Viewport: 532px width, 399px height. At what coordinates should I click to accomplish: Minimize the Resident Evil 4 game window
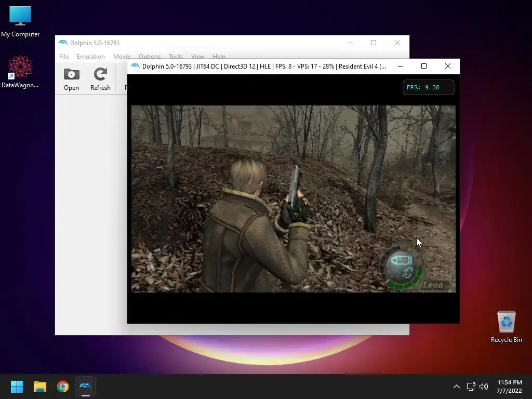pyautogui.click(x=401, y=66)
